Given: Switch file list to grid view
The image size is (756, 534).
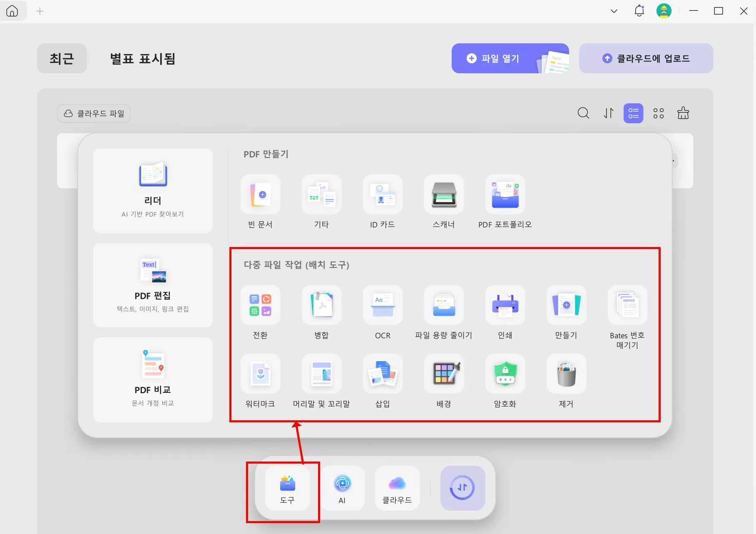Looking at the screenshot, I should click(x=658, y=113).
